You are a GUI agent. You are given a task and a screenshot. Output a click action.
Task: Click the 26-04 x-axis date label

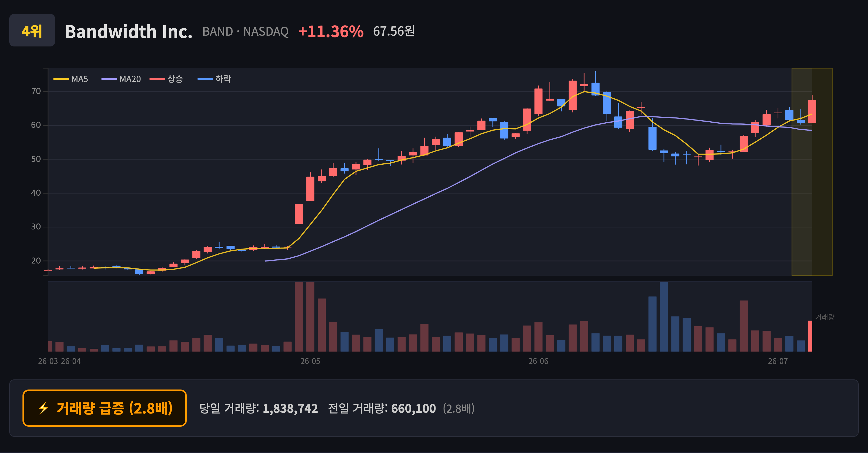click(x=71, y=361)
